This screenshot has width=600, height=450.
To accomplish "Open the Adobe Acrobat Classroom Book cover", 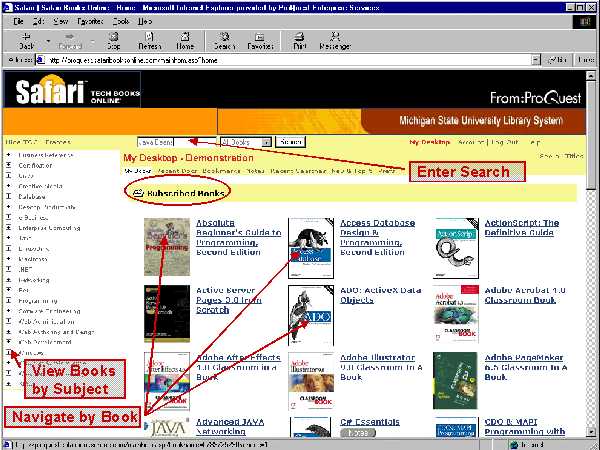I will [x=456, y=313].
